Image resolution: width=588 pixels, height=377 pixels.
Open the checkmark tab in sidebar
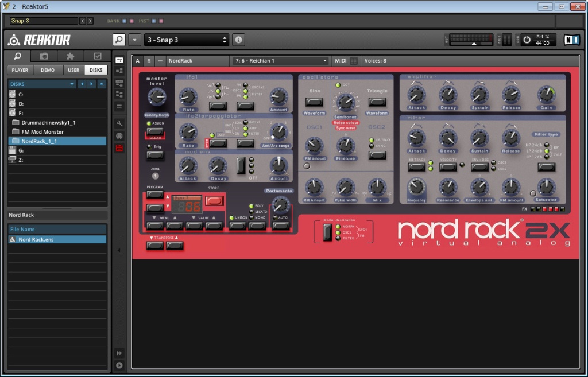pos(97,56)
